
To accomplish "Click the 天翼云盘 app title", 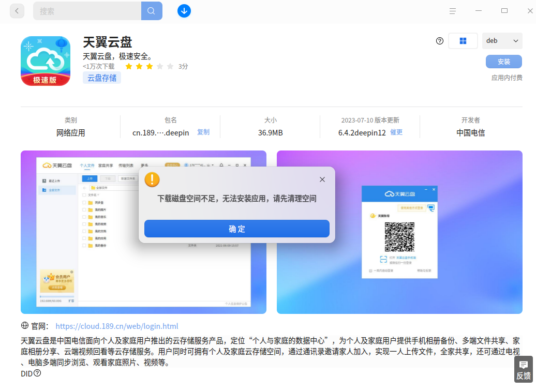I will [x=107, y=42].
